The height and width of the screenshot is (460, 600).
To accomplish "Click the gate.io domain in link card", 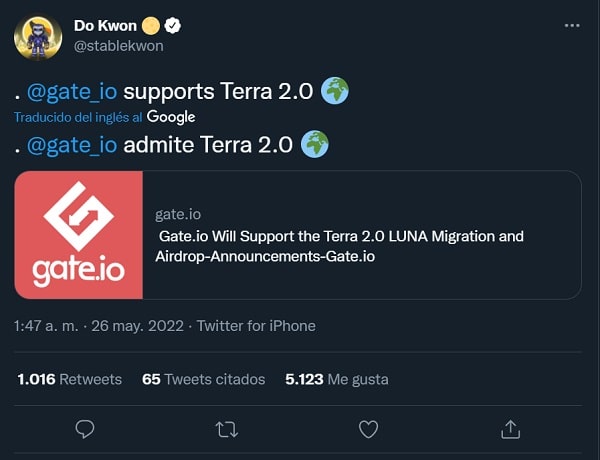I will (178, 214).
